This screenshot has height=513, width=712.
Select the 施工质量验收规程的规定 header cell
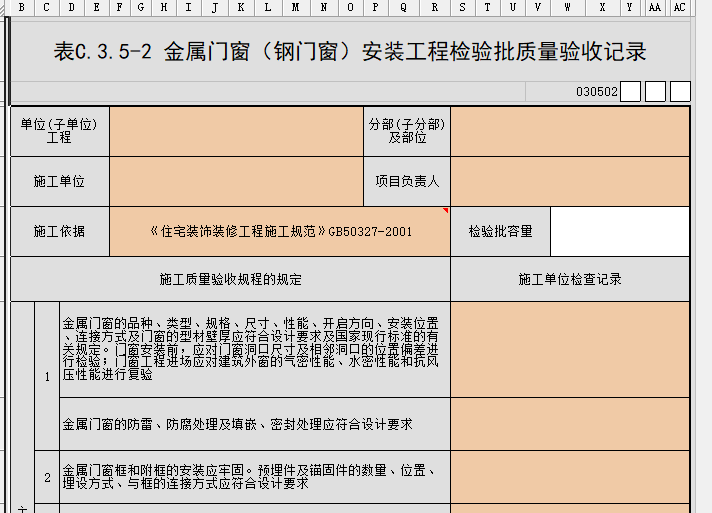(x=230, y=279)
